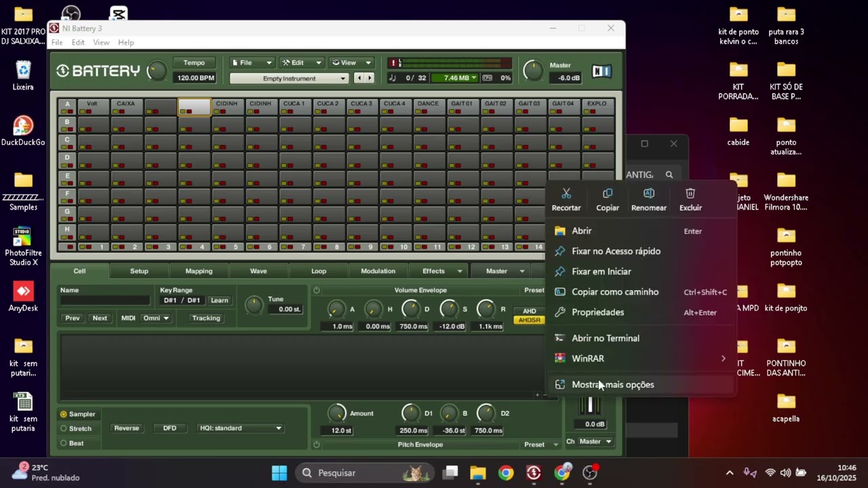Viewport: 868px width, 488px height.
Task: Click the Recortar scissors icon
Action: coord(566,194)
